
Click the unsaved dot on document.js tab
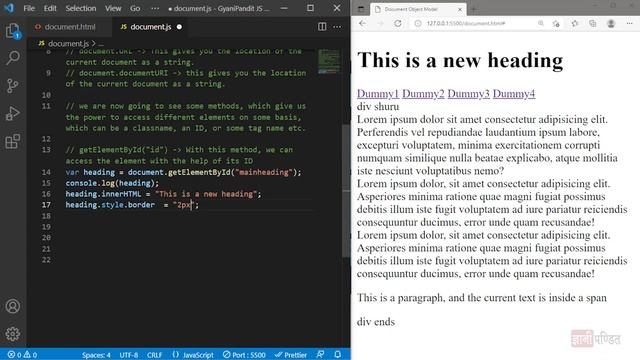click(179, 27)
